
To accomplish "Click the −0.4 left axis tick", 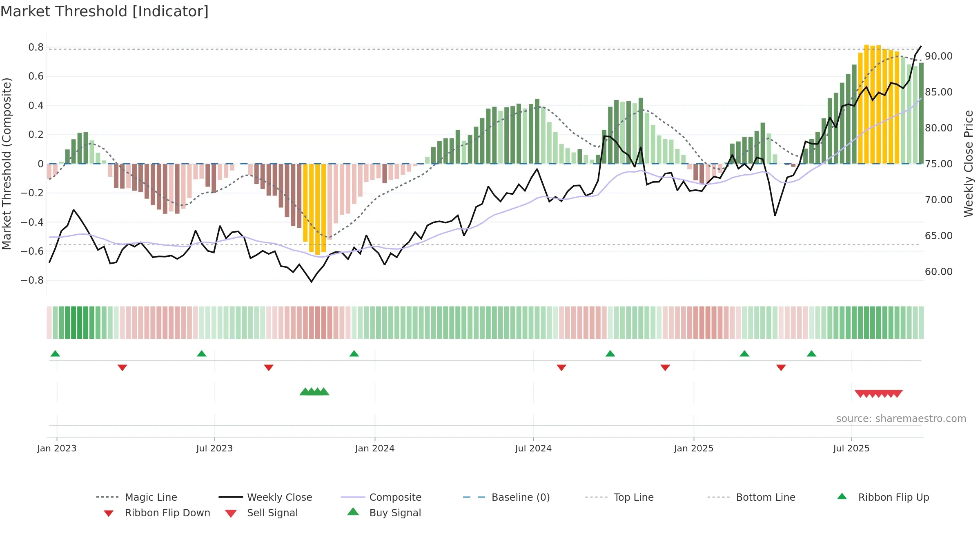I will click(x=32, y=222).
